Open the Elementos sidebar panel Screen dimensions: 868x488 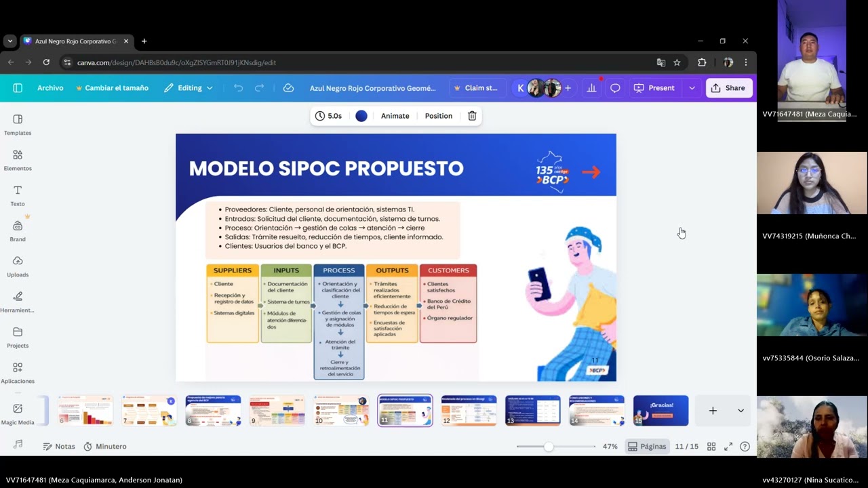pos(18,160)
